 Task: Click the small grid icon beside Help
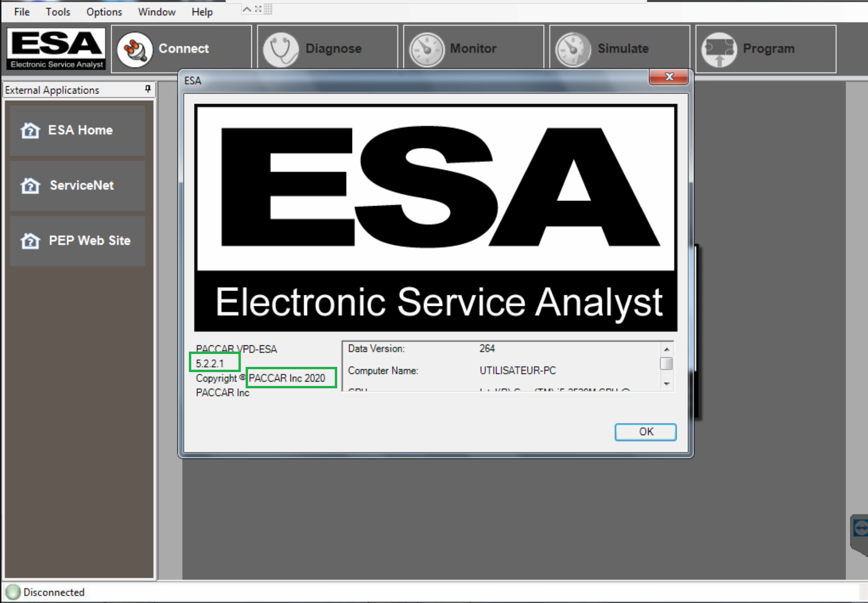[268, 9]
